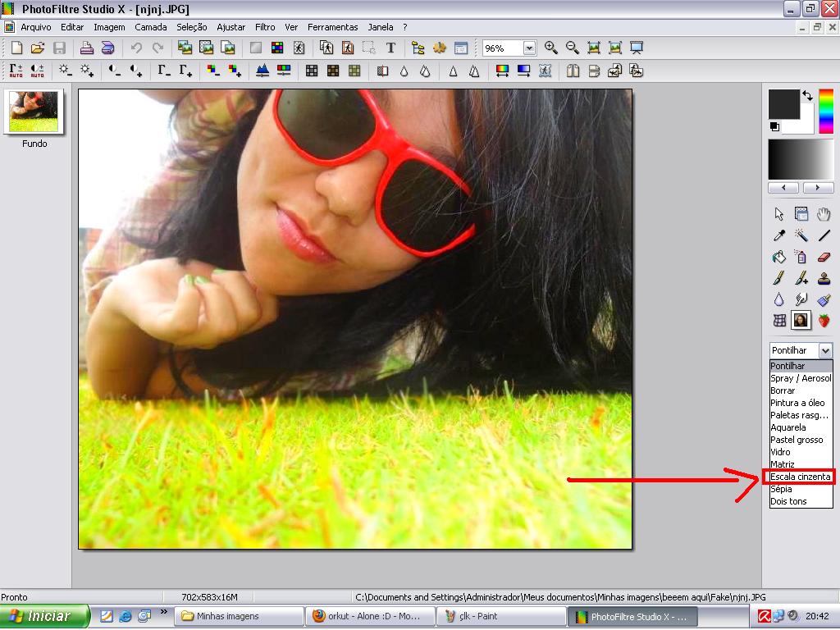Open the Seleção menu
Image resolution: width=840 pixels, height=630 pixels.
[192, 27]
